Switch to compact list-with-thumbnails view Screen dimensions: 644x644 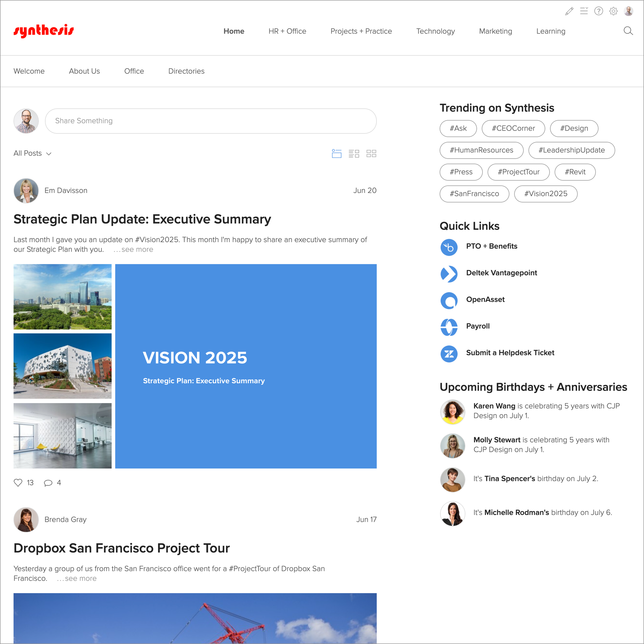click(354, 153)
